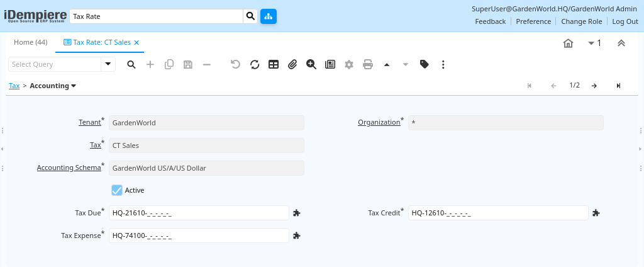This screenshot has height=267, width=644.
Task: Click the Process gear icon
Action: [349, 65]
